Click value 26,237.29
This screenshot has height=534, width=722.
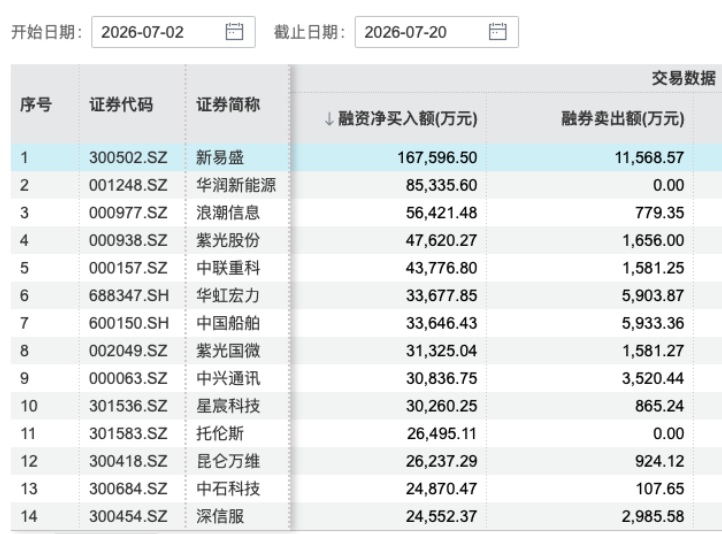[441, 461]
